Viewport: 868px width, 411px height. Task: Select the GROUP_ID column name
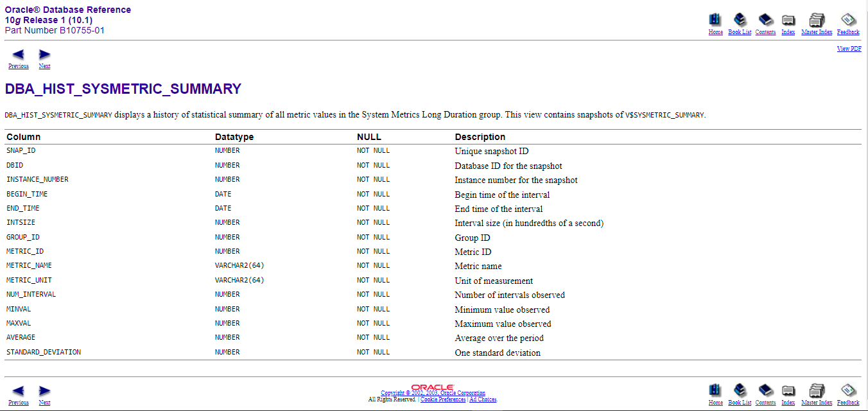click(x=23, y=237)
